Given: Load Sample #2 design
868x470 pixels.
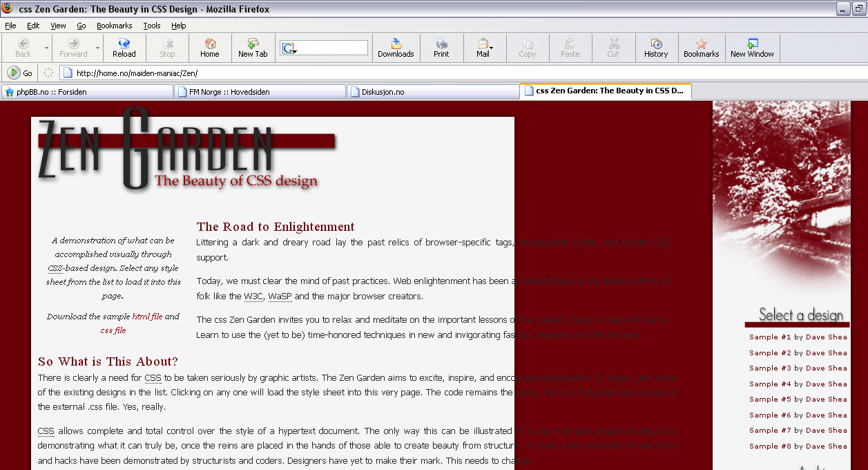Looking at the screenshot, I should pos(770,352).
